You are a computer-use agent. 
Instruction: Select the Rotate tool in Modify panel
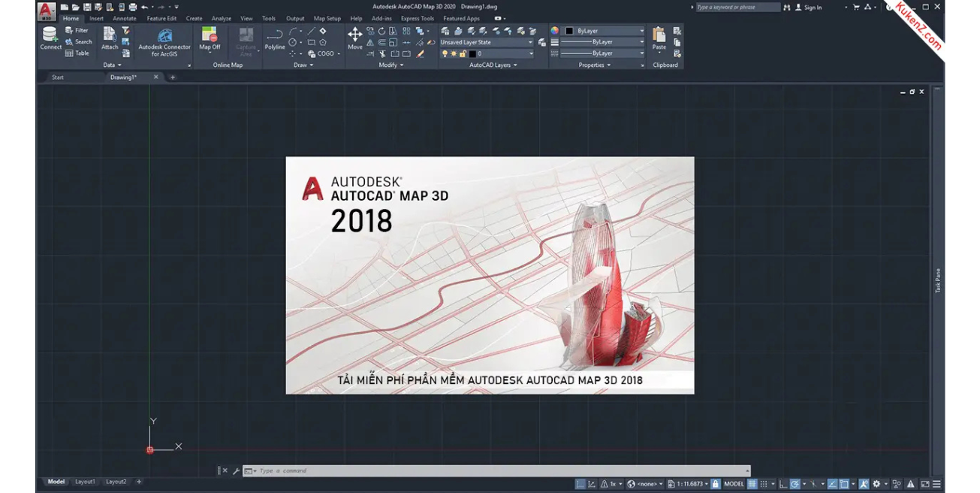point(381,31)
